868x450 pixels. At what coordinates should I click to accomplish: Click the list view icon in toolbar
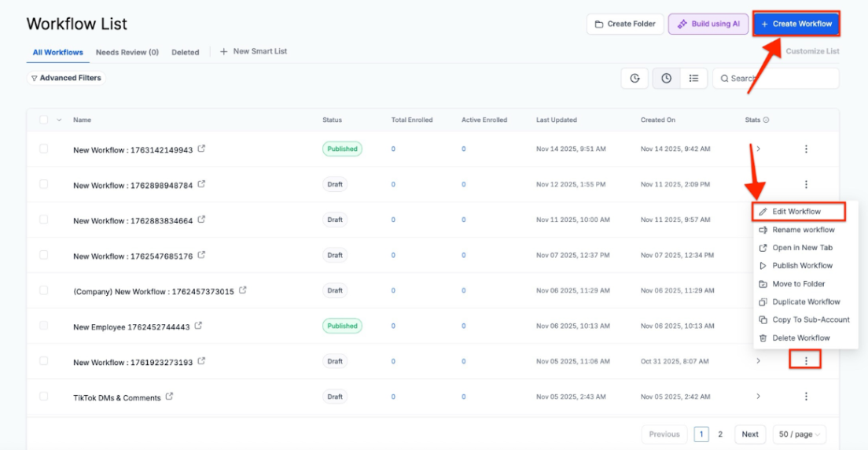click(x=693, y=79)
